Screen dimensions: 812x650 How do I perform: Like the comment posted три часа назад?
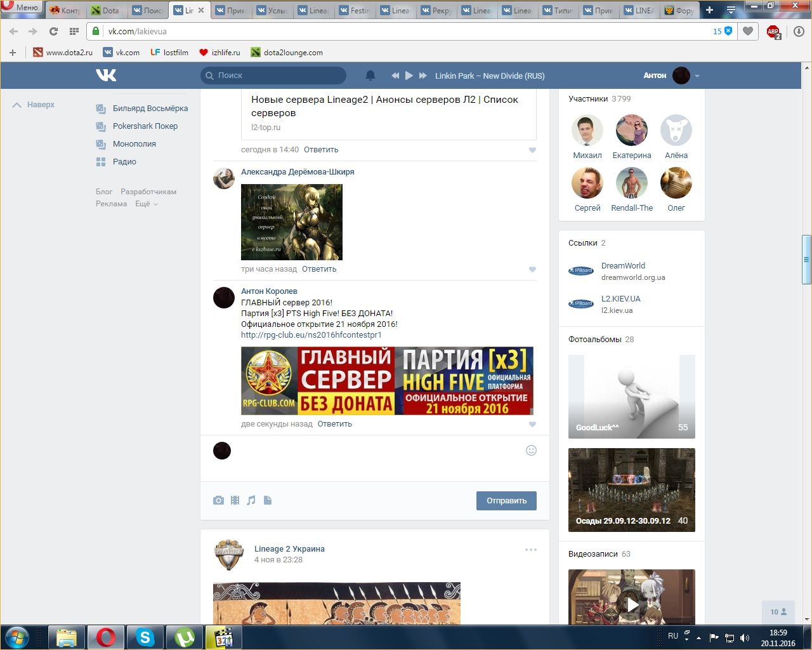[532, 270]
